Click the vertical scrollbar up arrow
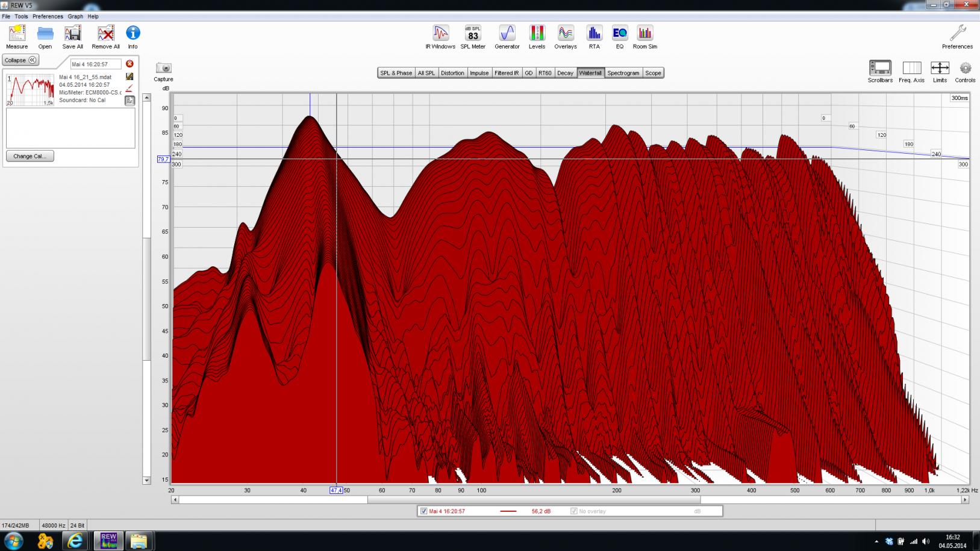The height and width of the screenshot is (551, 980). point(146,98)
